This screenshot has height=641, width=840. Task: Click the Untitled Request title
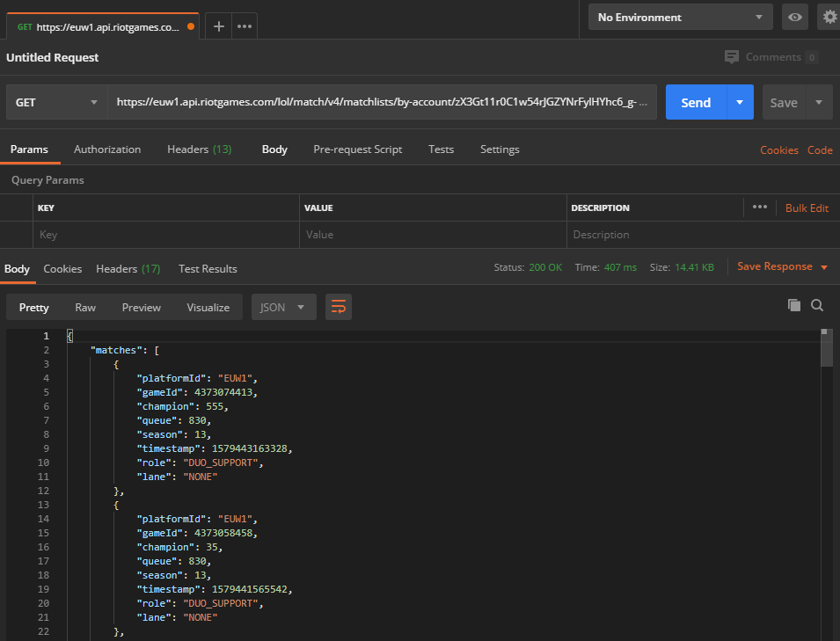point(53,57)
